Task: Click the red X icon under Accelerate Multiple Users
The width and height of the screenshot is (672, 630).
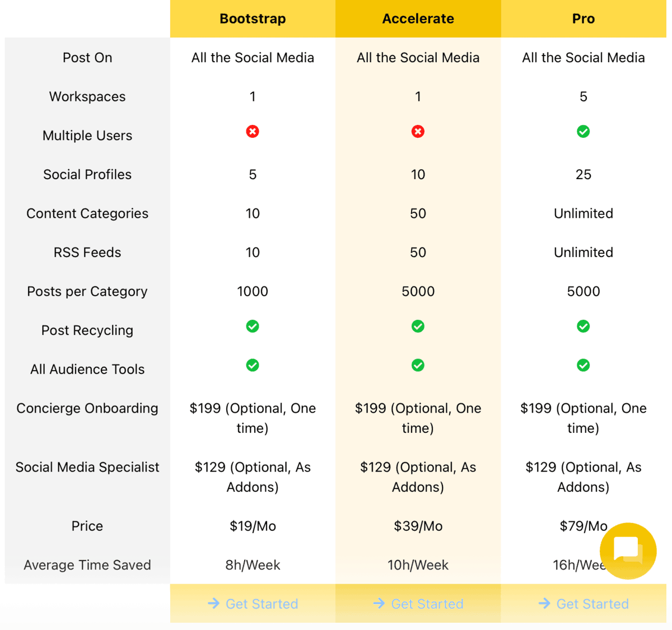Action: coord(418,132)
